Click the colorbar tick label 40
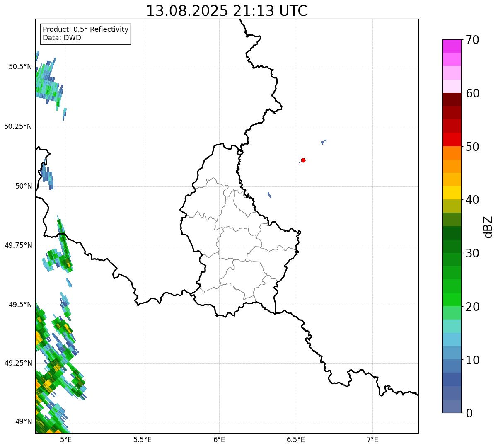The image size is (498, 448). (473, 200)
